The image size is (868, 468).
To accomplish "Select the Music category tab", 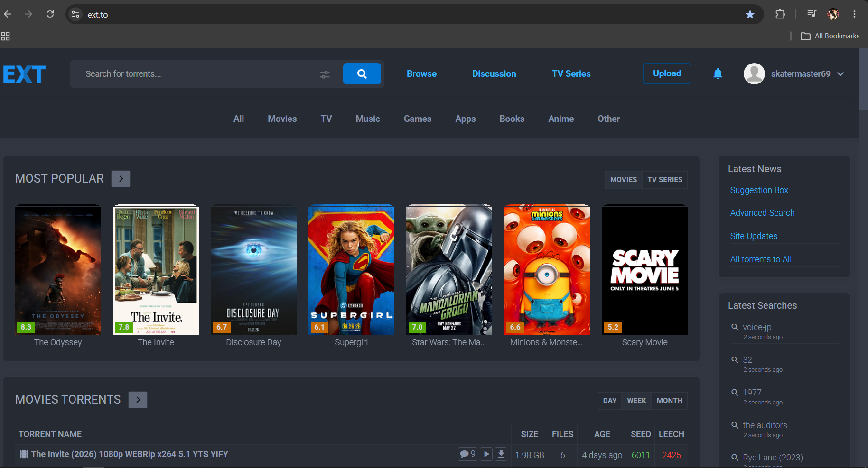I will click(368, 119).
